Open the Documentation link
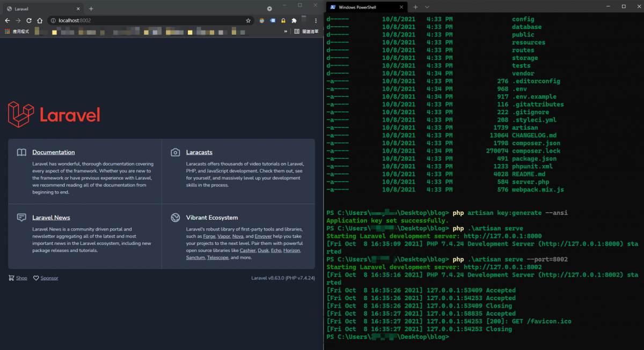This screenshot has width=644, height=350. (53, 152)
